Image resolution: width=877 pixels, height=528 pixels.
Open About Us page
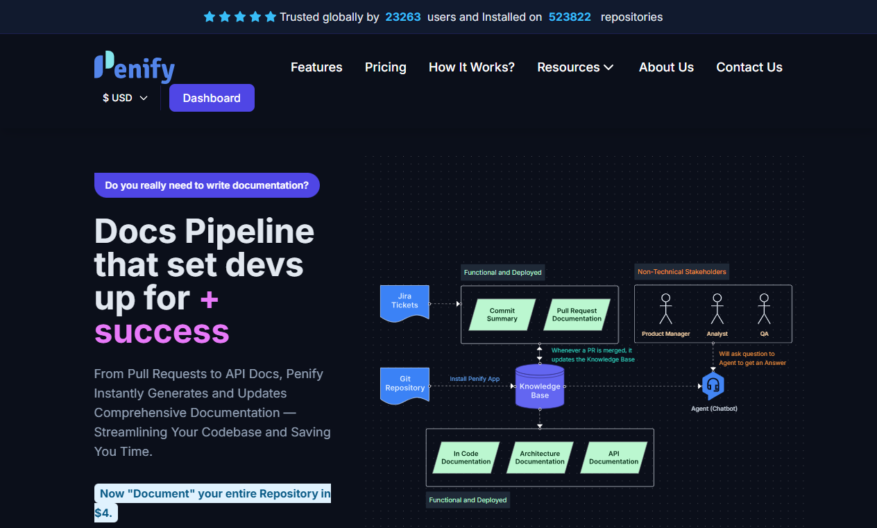(x=666, y=67)
